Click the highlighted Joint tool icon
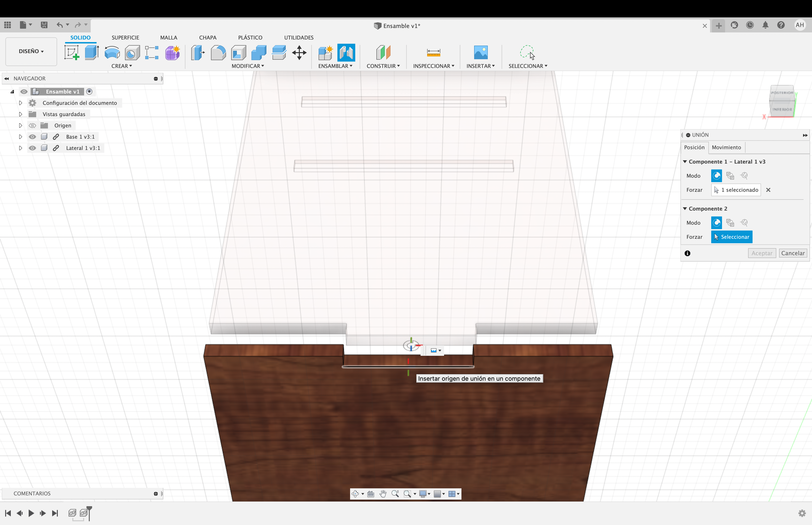Image resolution: width=812 pixels, height=525 pixels. pos(346,53)
